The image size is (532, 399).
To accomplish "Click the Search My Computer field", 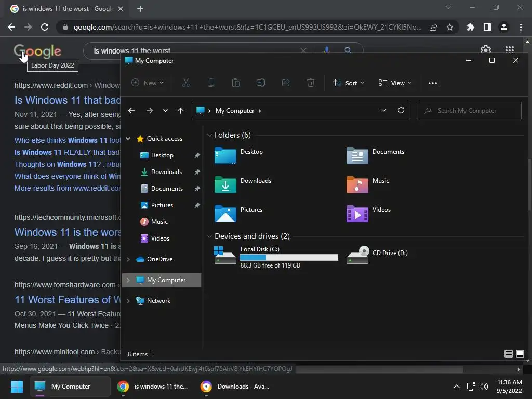I will pyautogui.click(x=469, y=111).
